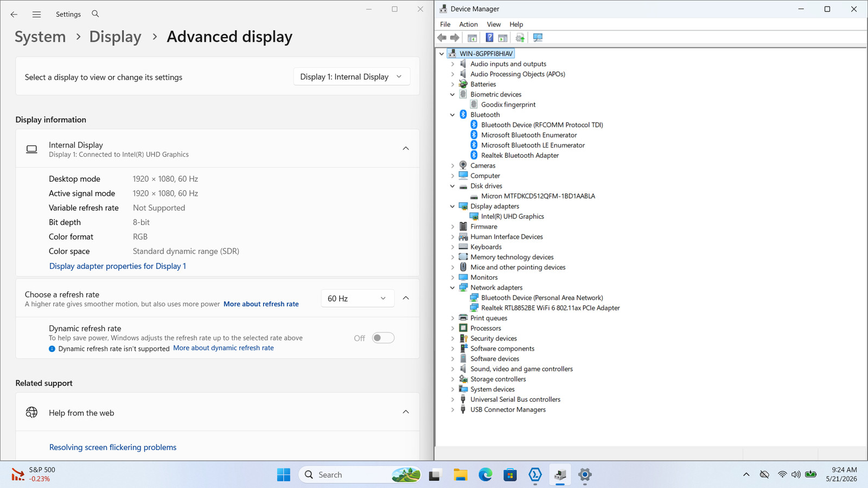The width and height of the screenshot is (868, 488).
Task: Select the Human Interface Devices row
Action: point(506,237)
